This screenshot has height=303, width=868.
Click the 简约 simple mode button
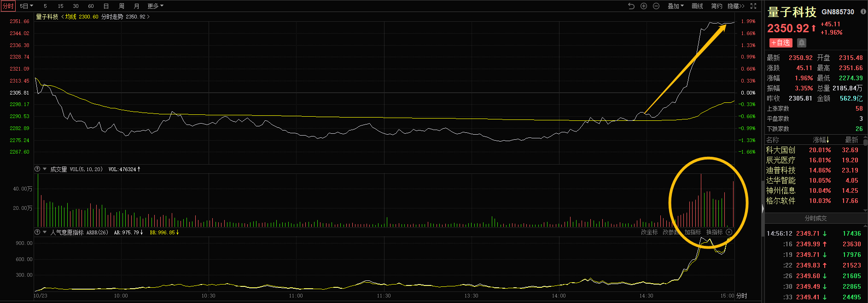[x=717, y=6]
